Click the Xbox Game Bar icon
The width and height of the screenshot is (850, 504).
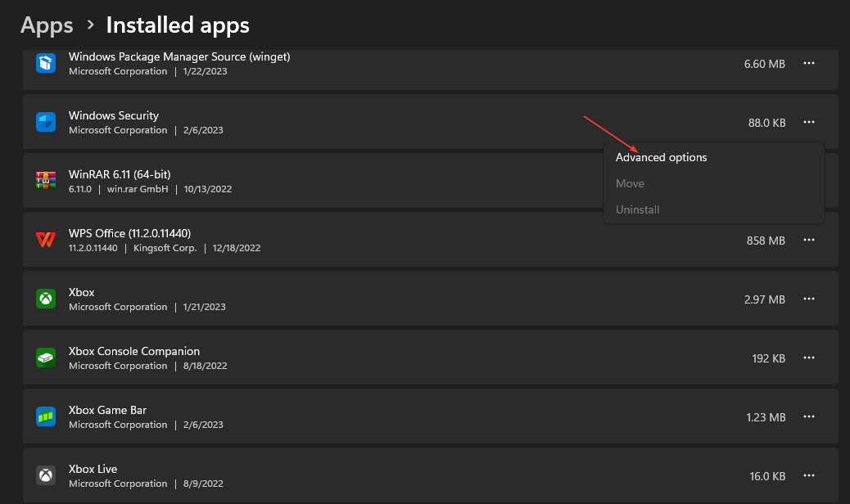[46, 416]
